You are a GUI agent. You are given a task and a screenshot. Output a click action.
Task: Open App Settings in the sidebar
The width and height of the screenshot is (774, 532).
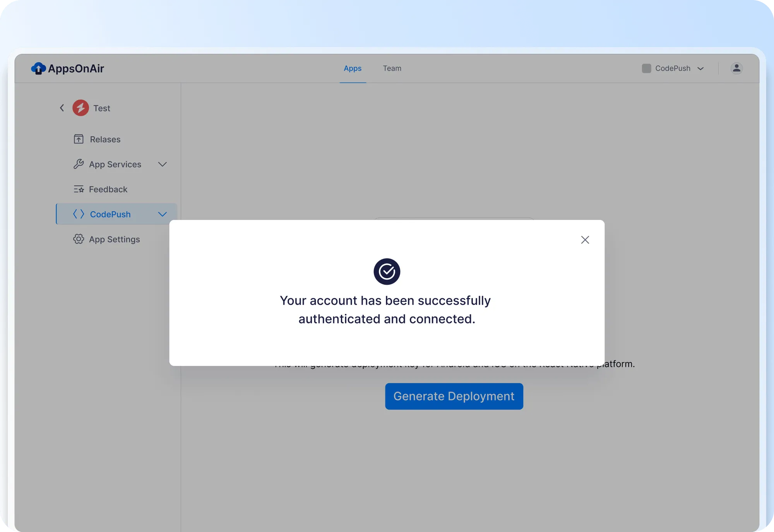(115, 239)
